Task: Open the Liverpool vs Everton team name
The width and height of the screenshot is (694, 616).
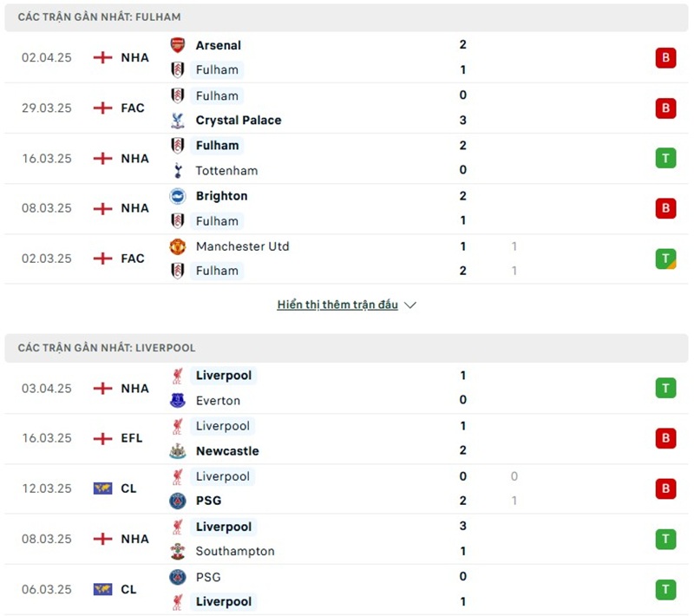Action: pos(223,376)
